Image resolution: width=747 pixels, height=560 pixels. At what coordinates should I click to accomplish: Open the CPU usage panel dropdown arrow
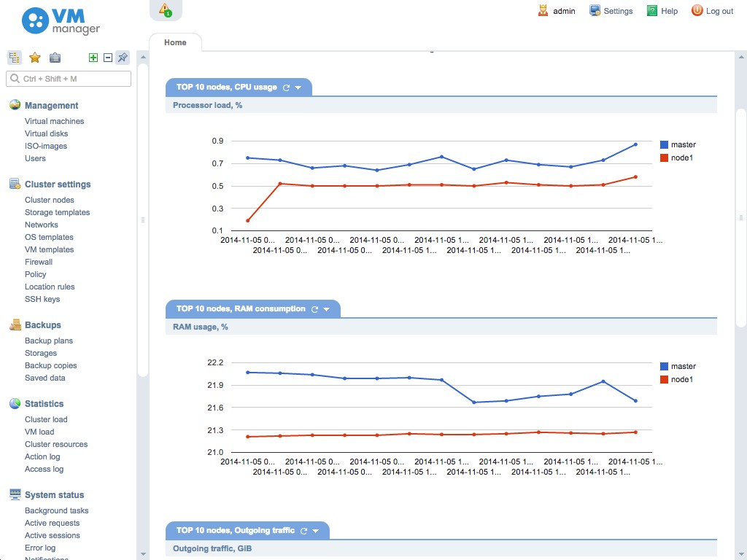(298, 87)
